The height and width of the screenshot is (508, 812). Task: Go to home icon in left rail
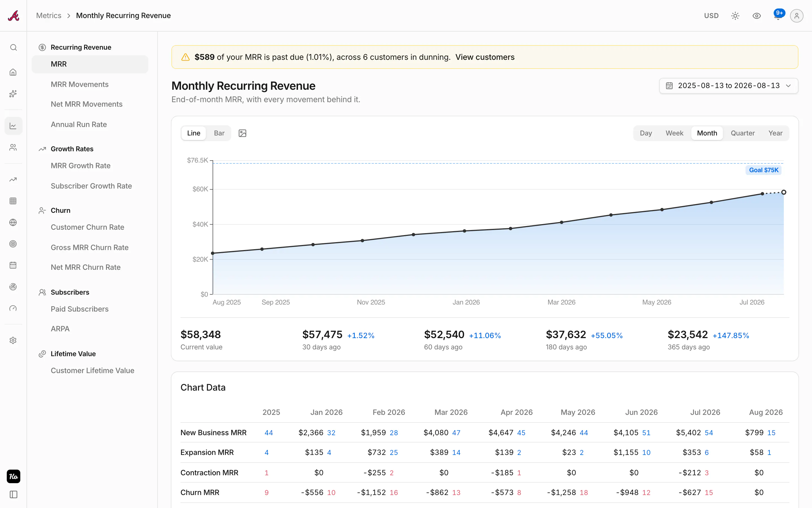point(13,72)
